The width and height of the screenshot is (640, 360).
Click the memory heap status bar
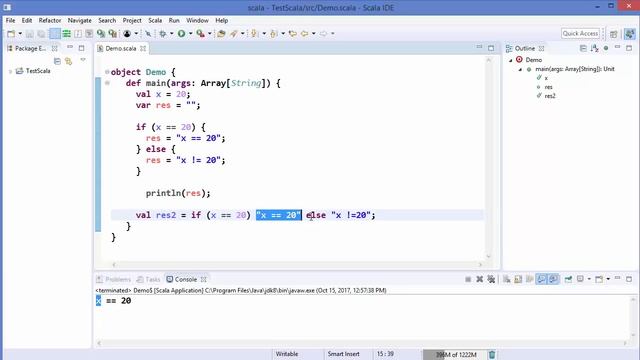pyautogui.click(x=454, y=354)
